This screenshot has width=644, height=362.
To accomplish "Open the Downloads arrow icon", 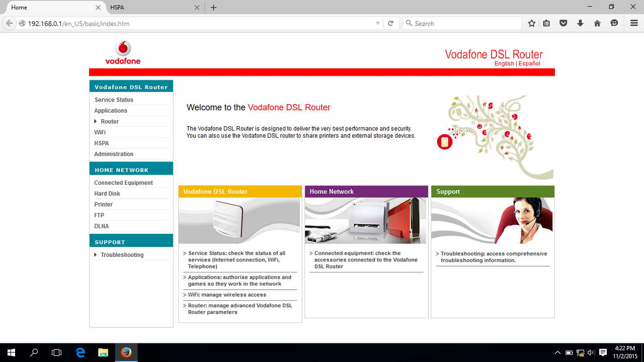I will click(x=580, y=23).
